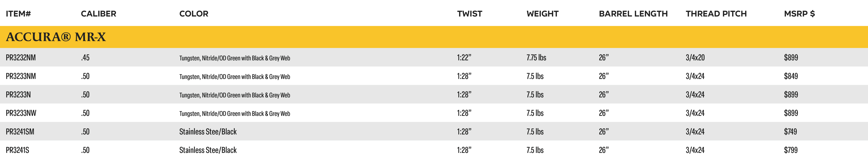The width and height of the screenshot is (868, 159).
Task: Select item number PR3232NM
Action: point(21,58)
